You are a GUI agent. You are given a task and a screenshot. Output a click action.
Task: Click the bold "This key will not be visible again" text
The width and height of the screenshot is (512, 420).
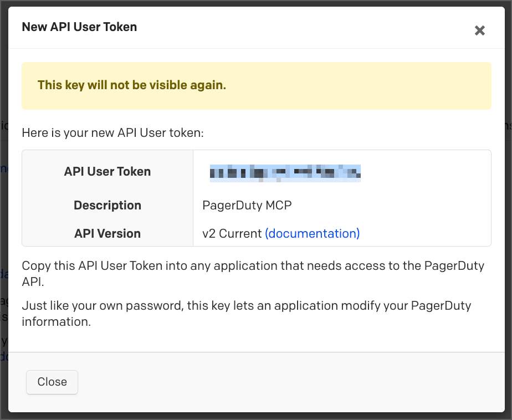132,85
